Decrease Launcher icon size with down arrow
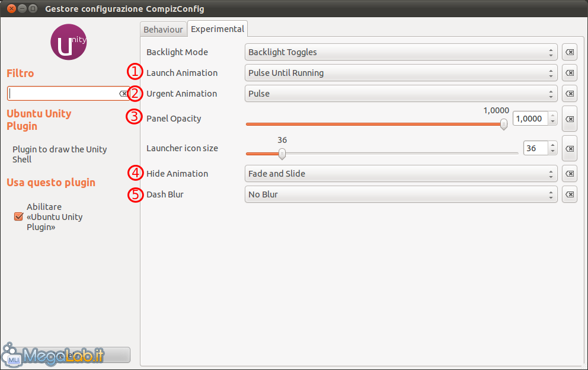Viewport: 588px width, 370px height. (x=552, y=151)
